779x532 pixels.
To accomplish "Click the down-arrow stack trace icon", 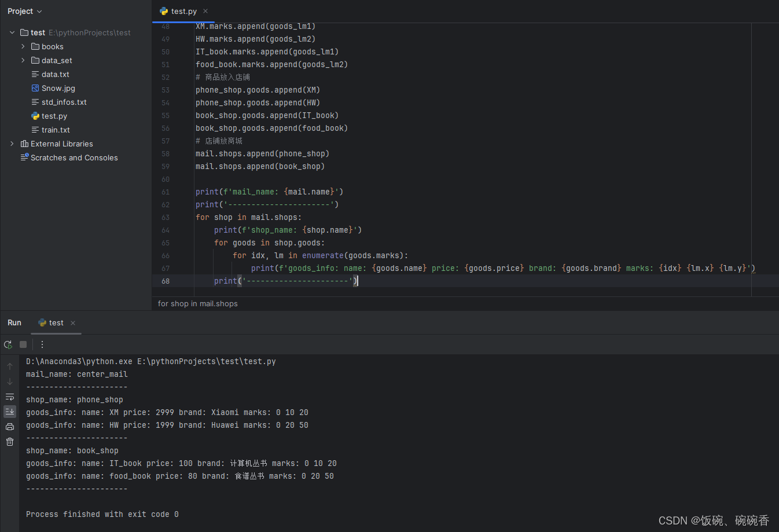I will pyautogui.click(x=10, y=381).
